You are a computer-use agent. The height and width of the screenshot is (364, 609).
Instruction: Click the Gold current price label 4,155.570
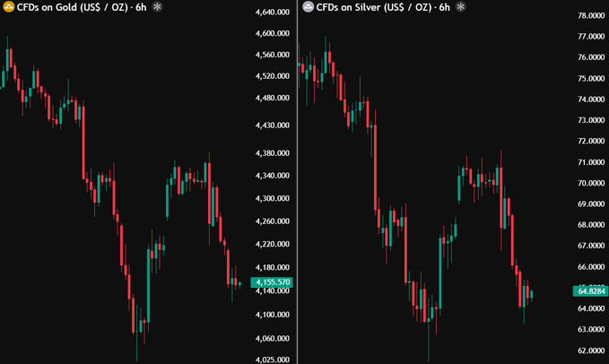pos(272,282)
